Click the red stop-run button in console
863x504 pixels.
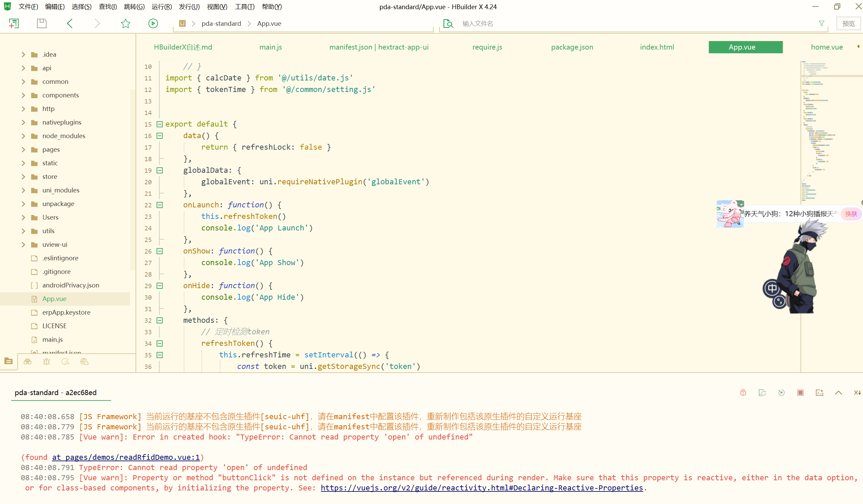(x=800, y=392)
